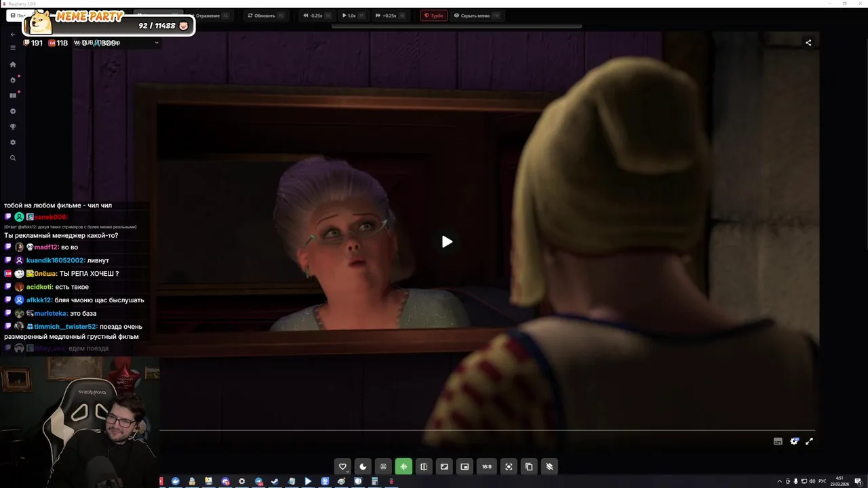Click the Обновить refresh button
This screenshot has height=488, width=868.
265,16
